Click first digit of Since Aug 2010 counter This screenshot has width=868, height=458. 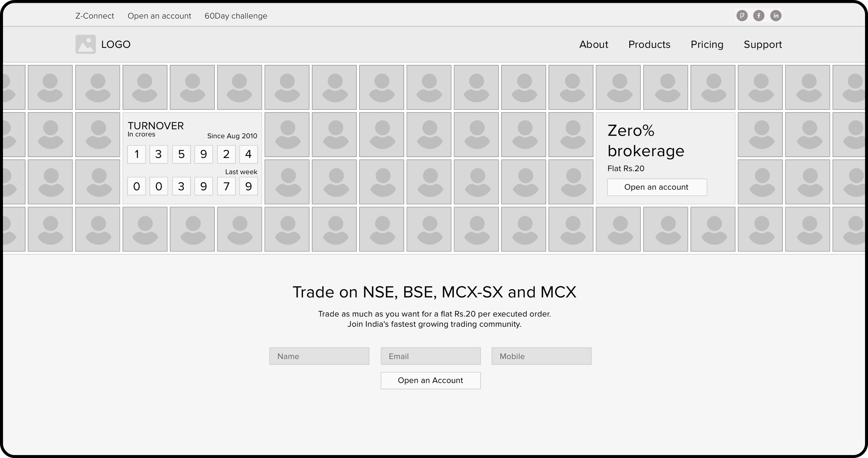(x=137, y=154)
